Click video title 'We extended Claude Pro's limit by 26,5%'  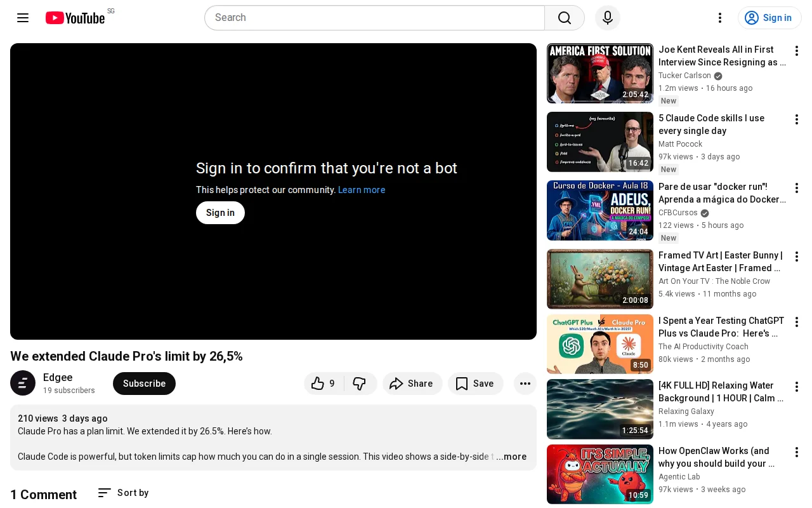[x=126, y=356]
